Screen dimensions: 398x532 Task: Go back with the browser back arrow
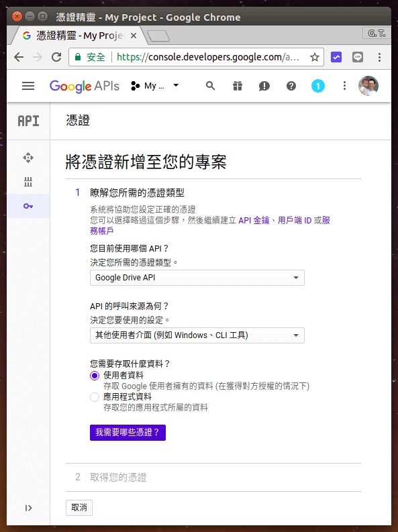[x=19, y=57]
